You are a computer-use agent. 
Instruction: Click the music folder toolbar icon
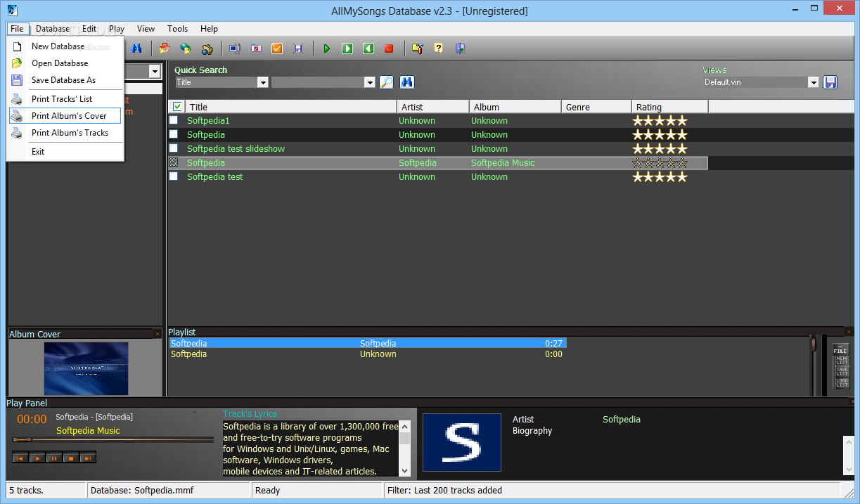click(207, 49)
